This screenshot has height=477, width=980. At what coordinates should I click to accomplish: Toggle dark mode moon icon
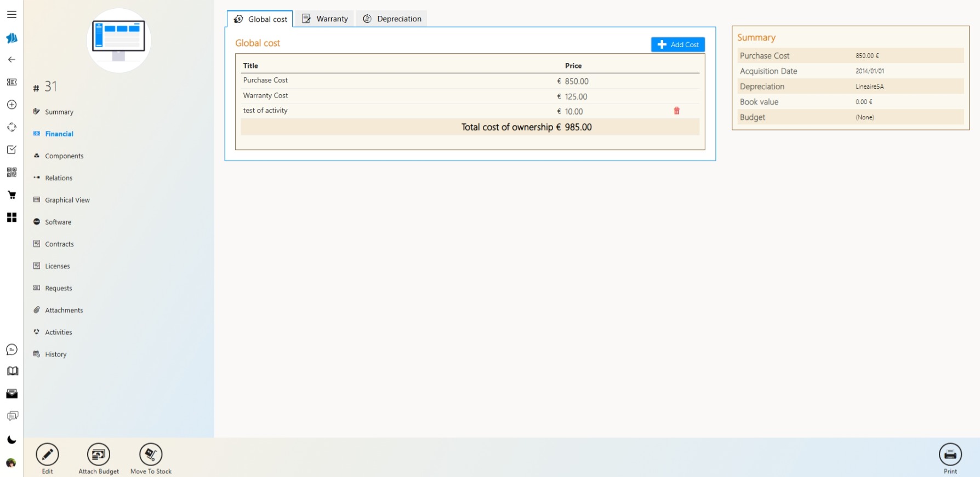pos(12,440)
